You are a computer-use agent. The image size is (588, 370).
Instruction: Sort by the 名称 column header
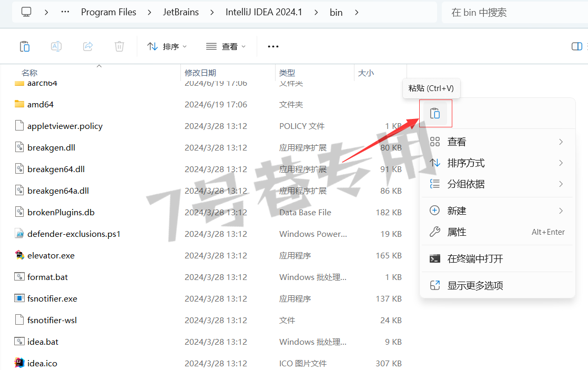click(x=29, y=73)
